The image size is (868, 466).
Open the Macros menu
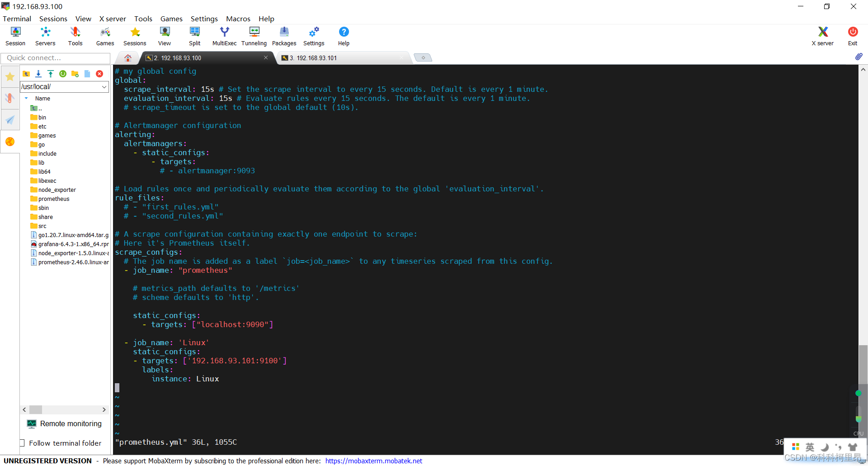[238, 19]
